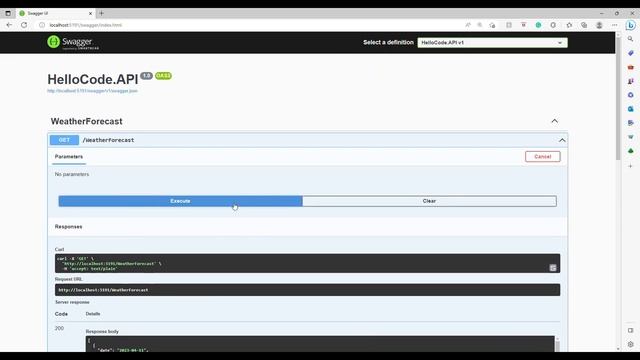Open sidebar settings gear icon
Screen dimensions: 640x360
click(631, 344)
